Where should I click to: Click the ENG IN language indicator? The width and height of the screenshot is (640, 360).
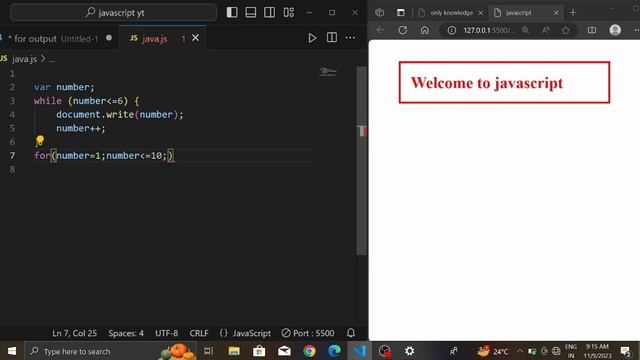pyautogui.click(x=571, y=351)
